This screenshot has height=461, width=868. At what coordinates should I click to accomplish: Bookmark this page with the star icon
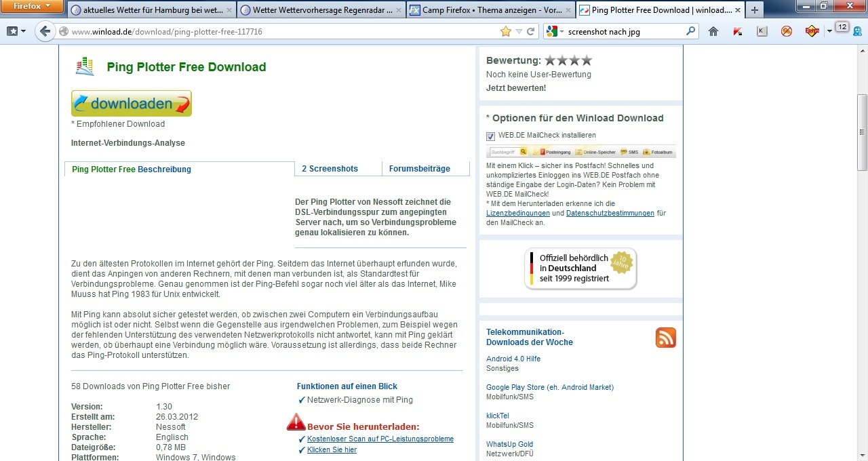click(x=505, y=31)
